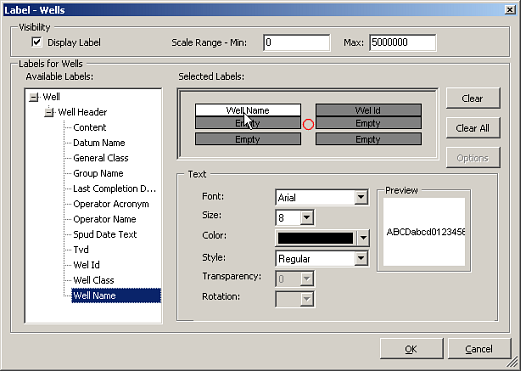Click the Well Name slot in Selected Labels
The width and height of the screenshot is (521, 371).
coord(248,110)
